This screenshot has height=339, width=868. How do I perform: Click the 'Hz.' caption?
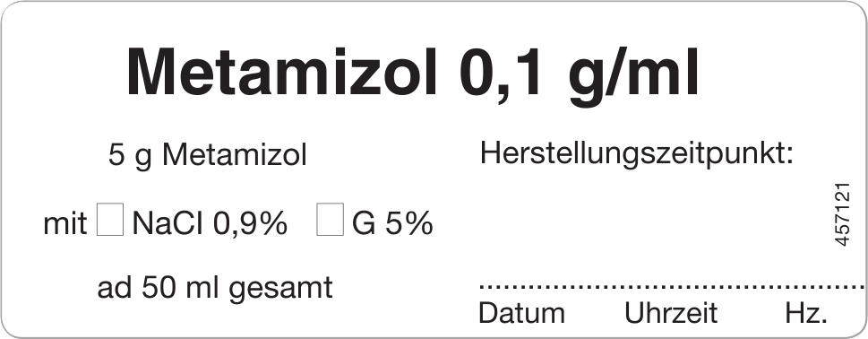click(806, 314)
